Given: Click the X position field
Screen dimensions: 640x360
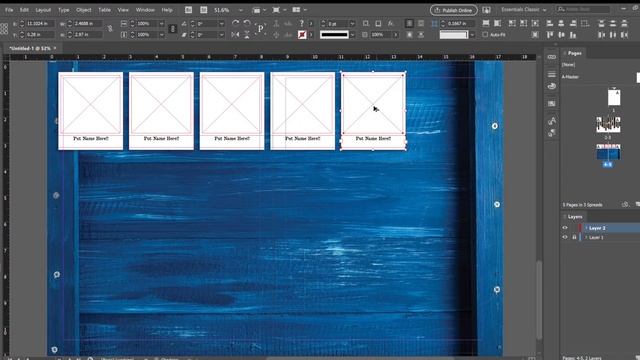Looking at the screenshot, I should (40, 24).
